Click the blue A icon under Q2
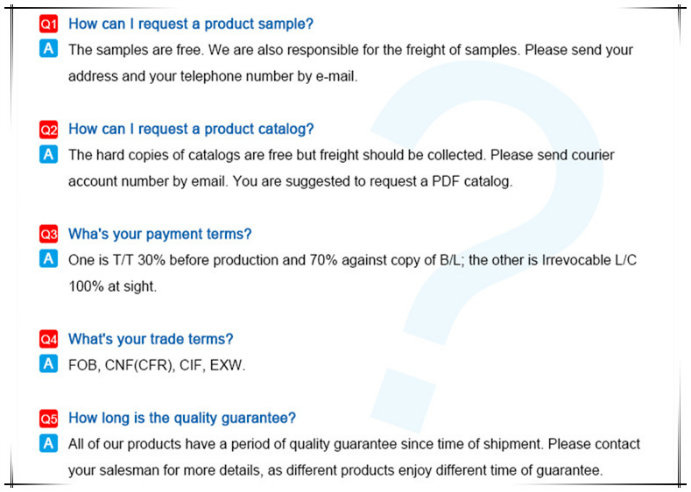 coord(48,154)
